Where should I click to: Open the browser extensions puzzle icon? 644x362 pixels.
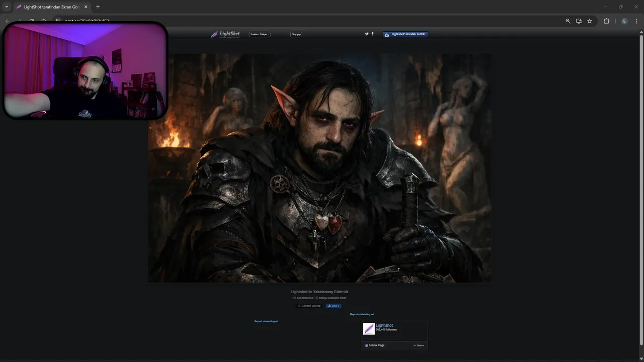click(x=606, y=21)
